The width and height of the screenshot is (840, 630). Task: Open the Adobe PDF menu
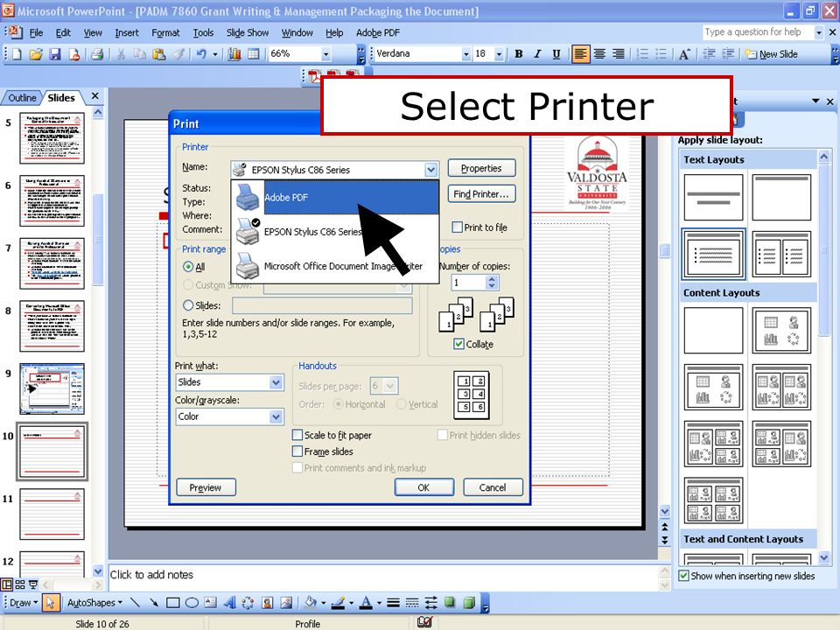[x=378, y=32]
